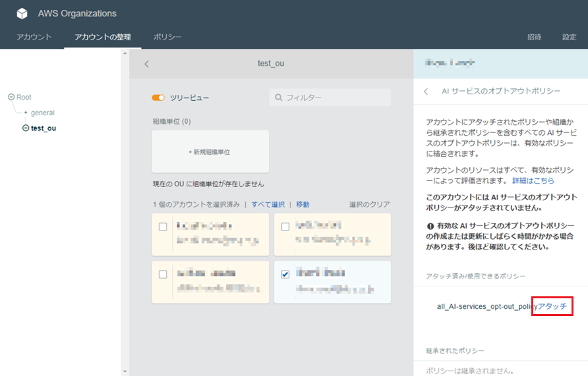Click the scrollbar down arrow
This screenshot has width=588, height=376.
[125, 371]
